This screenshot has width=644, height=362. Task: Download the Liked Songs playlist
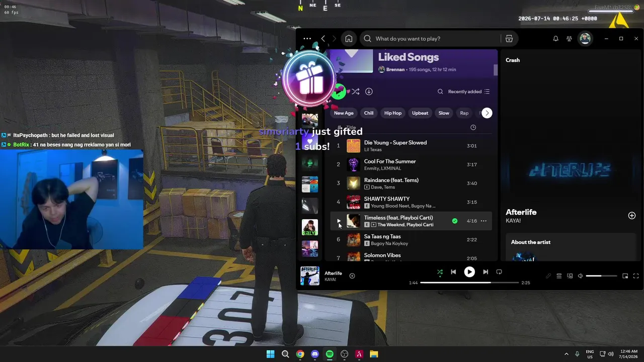(x=369, y=92)
